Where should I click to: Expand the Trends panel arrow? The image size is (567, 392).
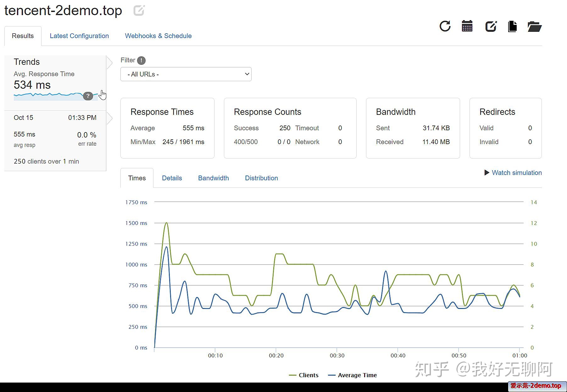point(109,63)
